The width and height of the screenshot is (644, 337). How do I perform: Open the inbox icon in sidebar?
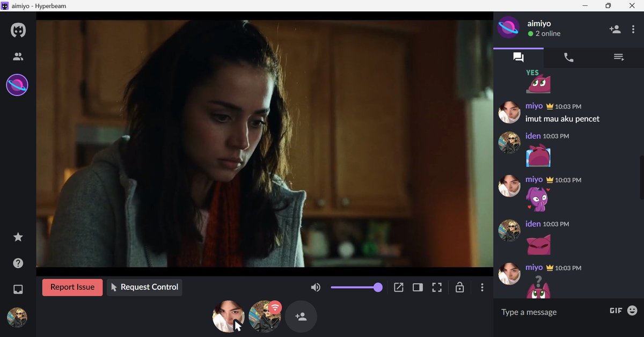click(x=18, y=289)
